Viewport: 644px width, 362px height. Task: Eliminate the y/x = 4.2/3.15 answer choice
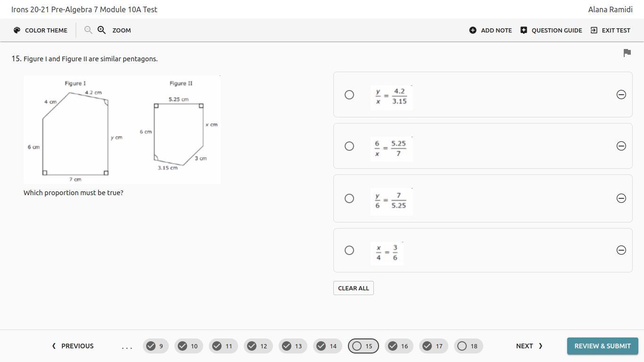pyautogui.click(x=621, y=95)
